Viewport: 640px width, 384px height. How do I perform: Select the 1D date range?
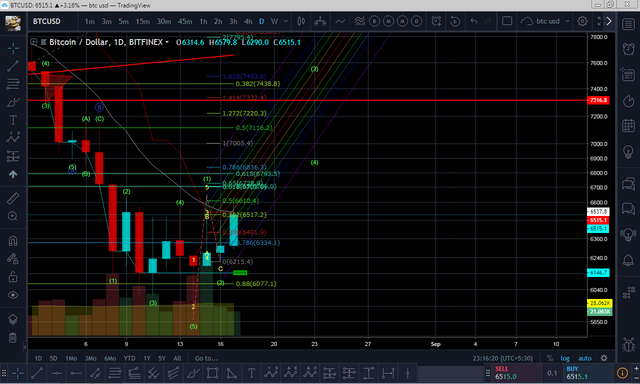tap(38, 358)
